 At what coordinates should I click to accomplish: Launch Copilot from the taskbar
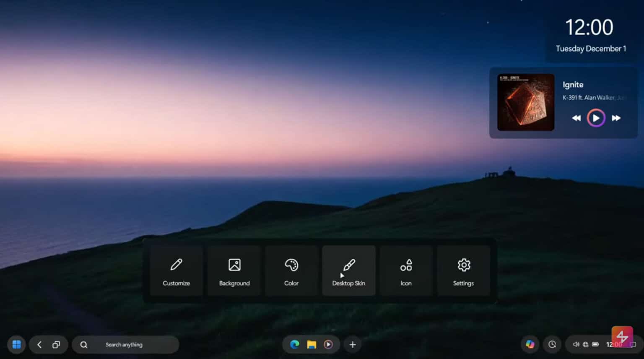point(530,344)
